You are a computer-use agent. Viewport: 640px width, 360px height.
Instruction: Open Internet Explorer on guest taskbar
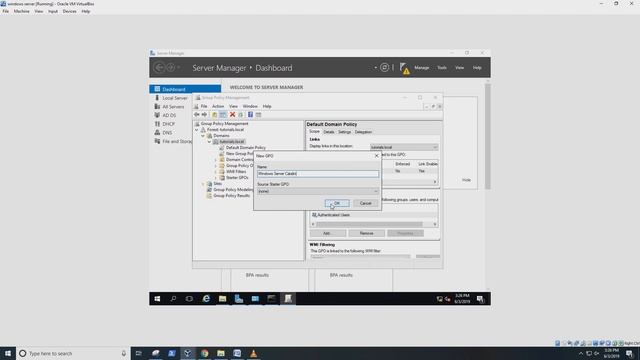206,299
